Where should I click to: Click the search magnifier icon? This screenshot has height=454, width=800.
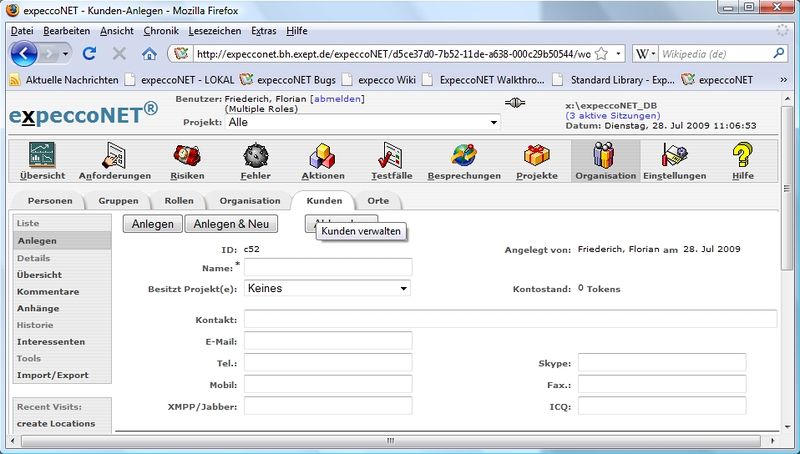coord(779,53)
